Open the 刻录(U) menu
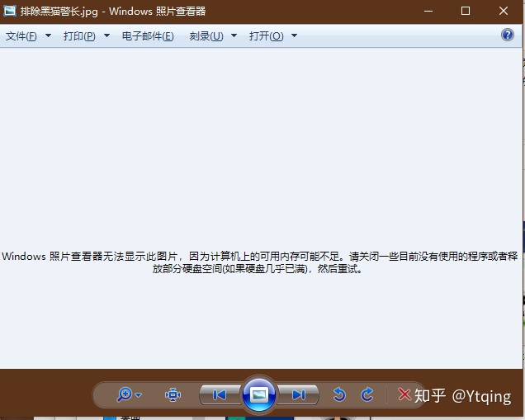This screenshot has width=525, height=420. tap(206, 35)
